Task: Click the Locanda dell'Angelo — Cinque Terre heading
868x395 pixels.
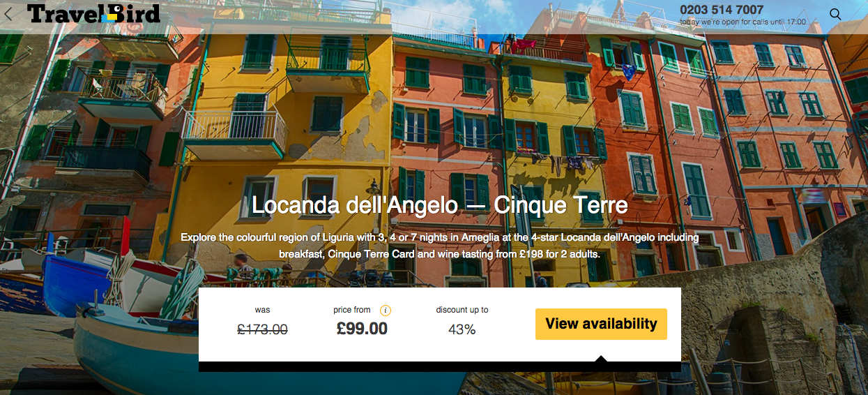Action: click(x=439, y=206)
